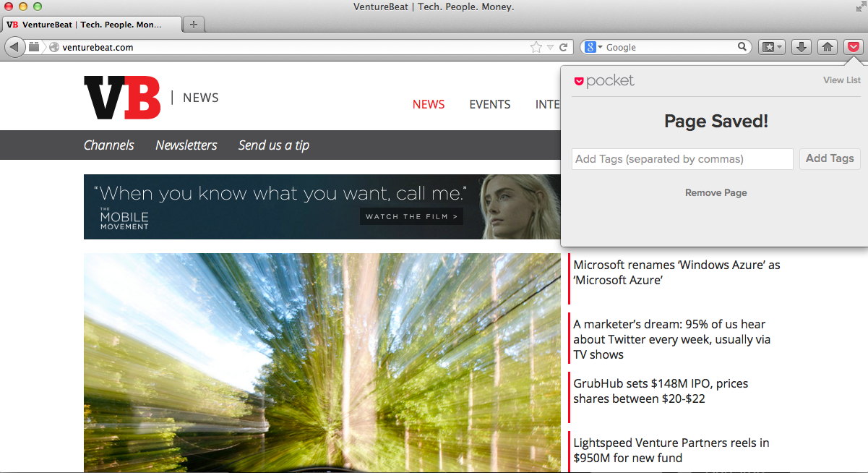This screenshot has width=868, height=473.
Task: Bookmark this page with the star icon
Action: [x=536, y=47]
